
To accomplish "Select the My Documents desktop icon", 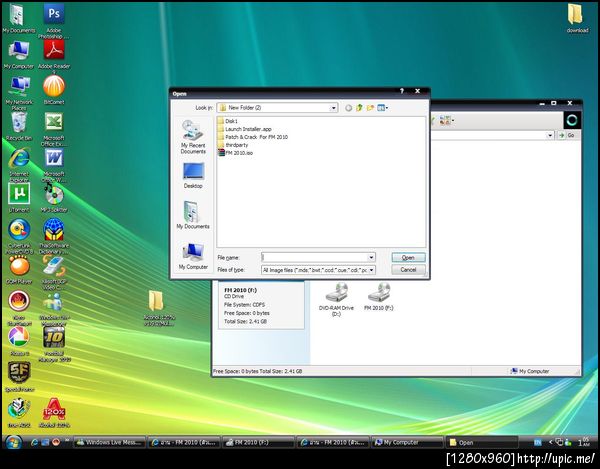I will (19, 19).
